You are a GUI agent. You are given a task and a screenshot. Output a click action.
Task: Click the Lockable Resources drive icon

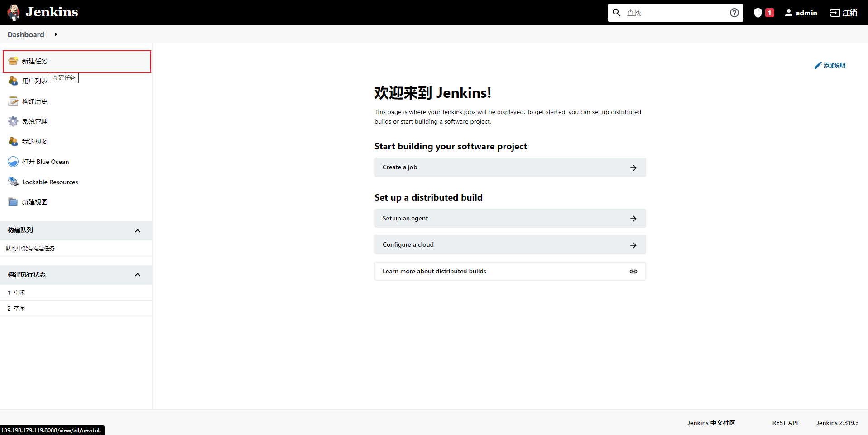pyautogui.click(x=13, y=182)
